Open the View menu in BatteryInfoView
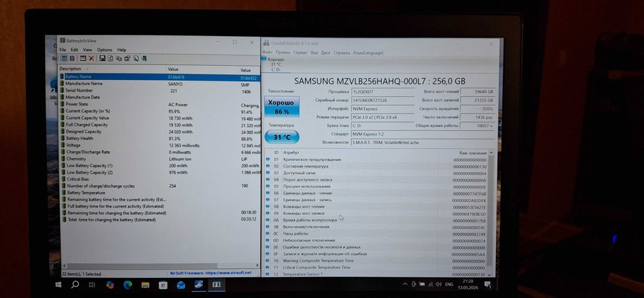This screenshot has width=644, height=298. [x=88, y=50]
